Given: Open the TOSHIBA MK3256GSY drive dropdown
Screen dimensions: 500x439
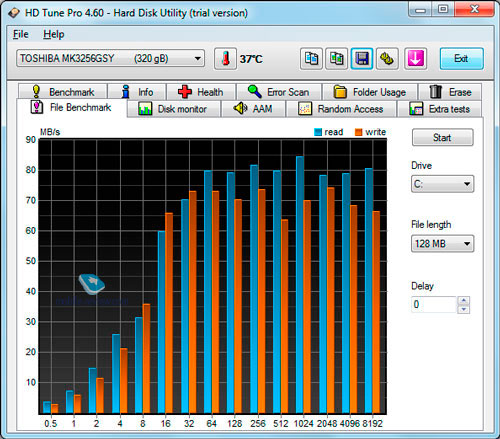Looking at the screenshot, I should tap(110, 58).
